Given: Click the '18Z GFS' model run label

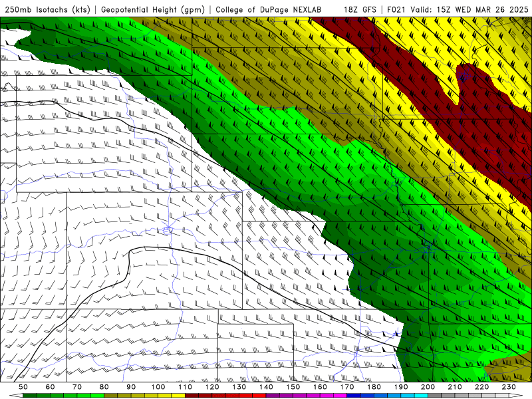Looking at the screenshot, I should (360, 10).
